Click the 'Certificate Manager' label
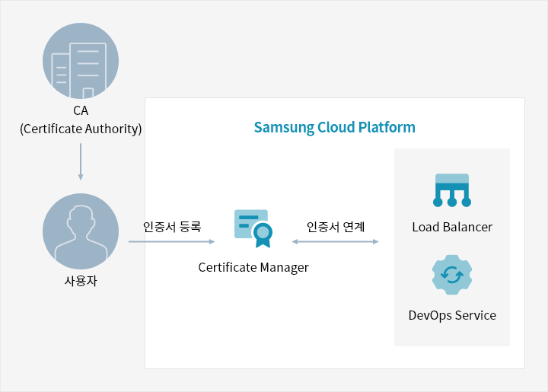Screen dimensions: 548x392 click(x=253, y=268)
